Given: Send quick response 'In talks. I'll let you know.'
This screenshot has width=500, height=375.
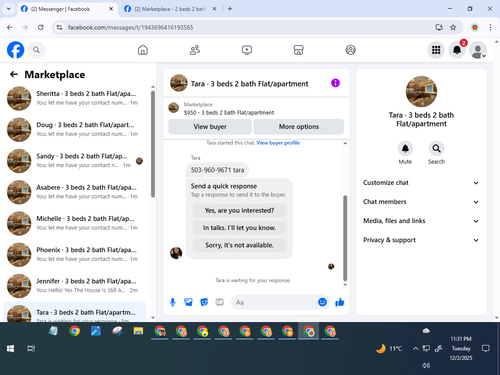Looking at the screenshot, I should 239,228.
